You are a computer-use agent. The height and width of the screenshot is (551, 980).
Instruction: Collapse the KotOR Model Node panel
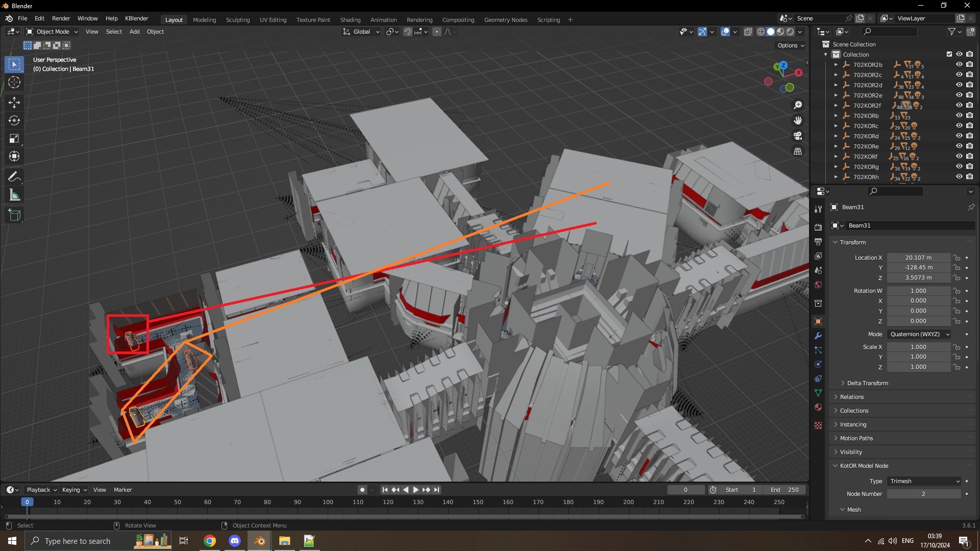(x=864, y=466)
